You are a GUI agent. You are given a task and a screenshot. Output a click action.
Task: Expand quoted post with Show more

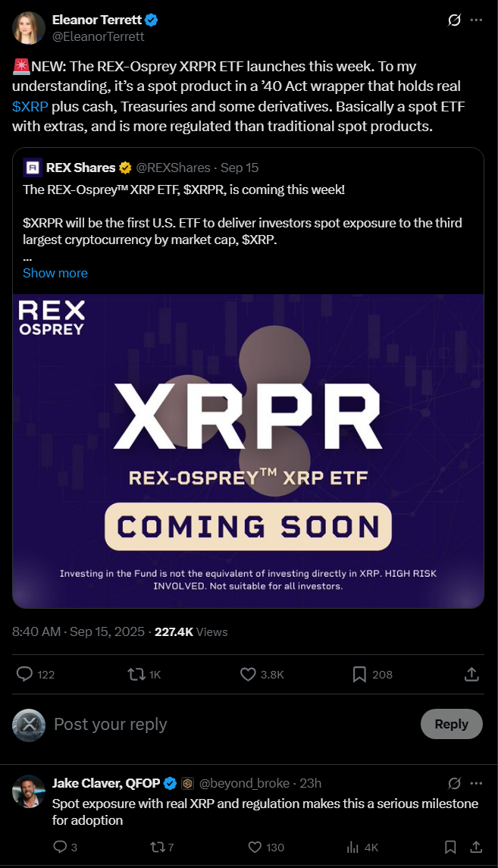(x=55, y=273)
